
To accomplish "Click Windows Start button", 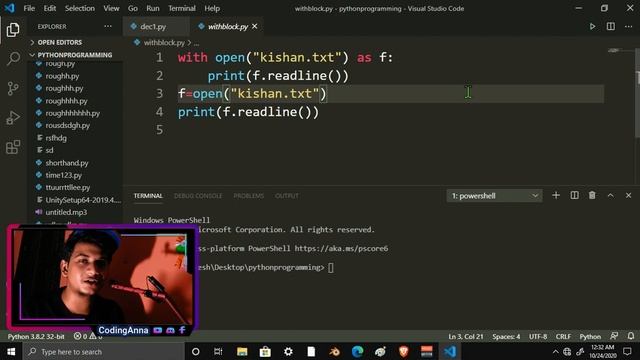I will pyautogui.click(x=11, y=351).
